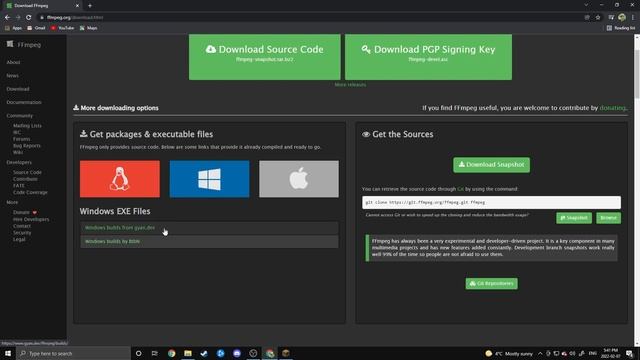Image resolution: width=640 pixels, height=360 pixels.
Task: Open a new browser tab
Action: coord(90,6)
